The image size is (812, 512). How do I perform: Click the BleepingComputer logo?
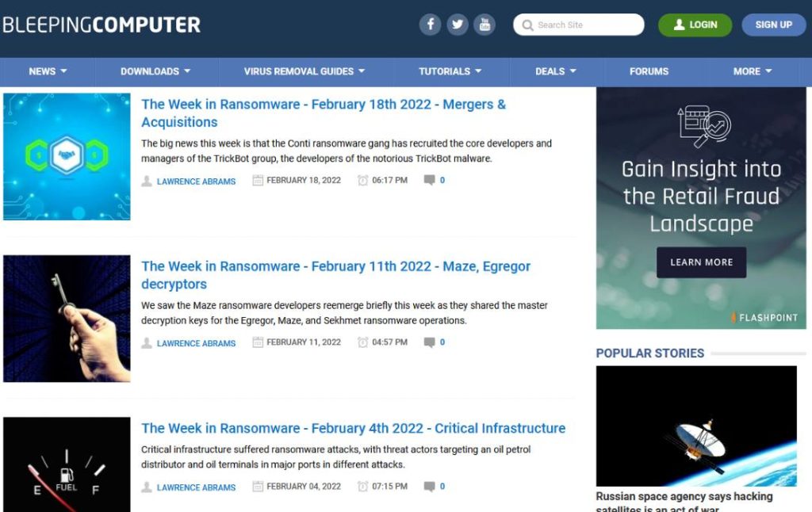tap(101, 25)
